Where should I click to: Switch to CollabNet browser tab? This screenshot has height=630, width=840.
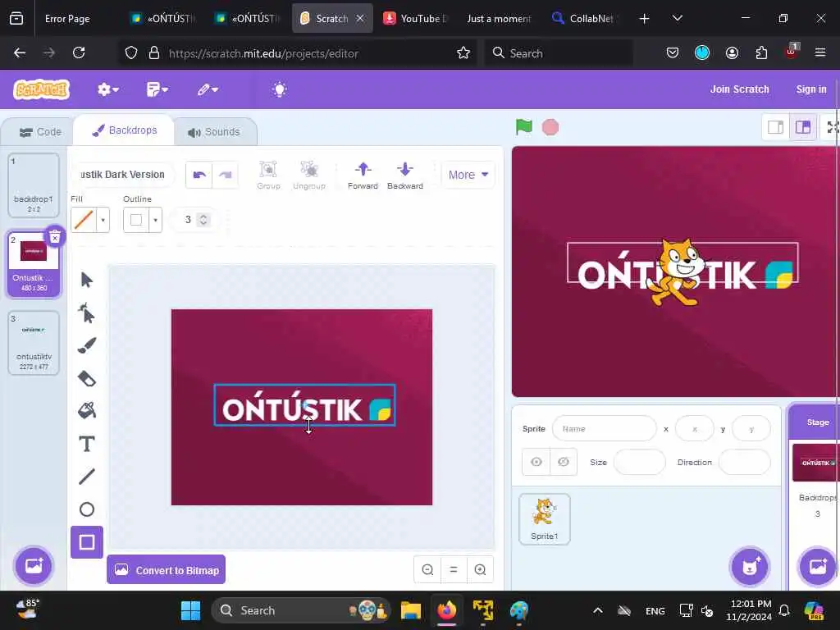point(585,19)
